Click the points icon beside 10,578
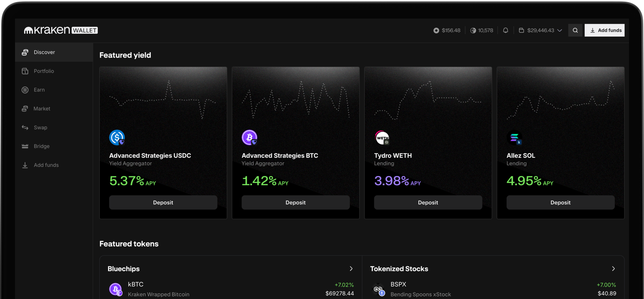Image resolution: width=644 pixels, height=299 pixels. point(473,31)
